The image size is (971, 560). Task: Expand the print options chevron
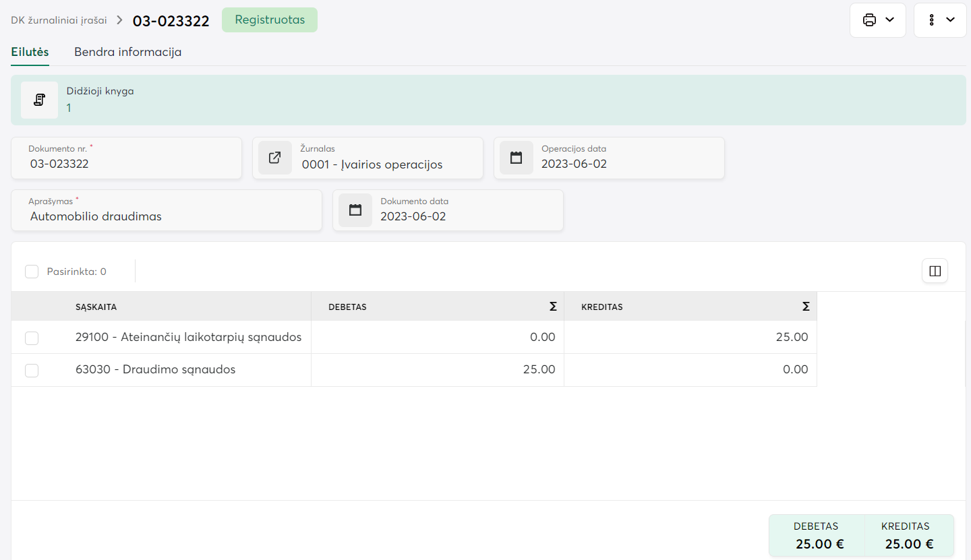(890, 20)
